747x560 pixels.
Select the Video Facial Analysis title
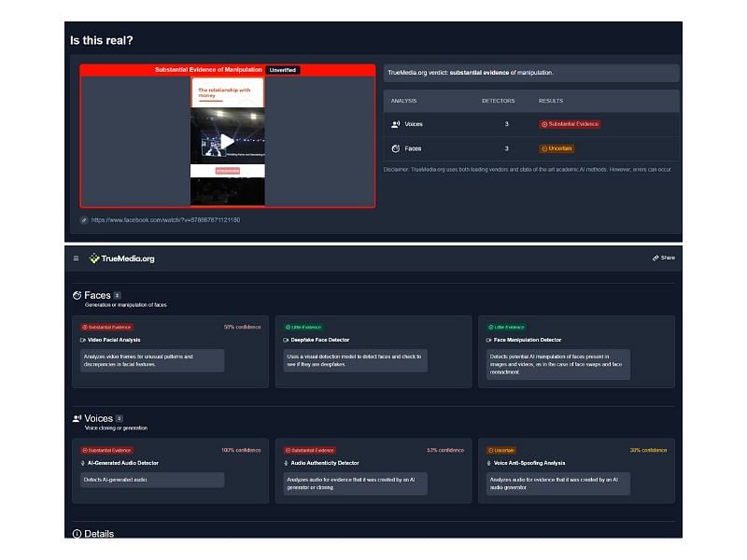pyautogui.click(x=114, y=340)
